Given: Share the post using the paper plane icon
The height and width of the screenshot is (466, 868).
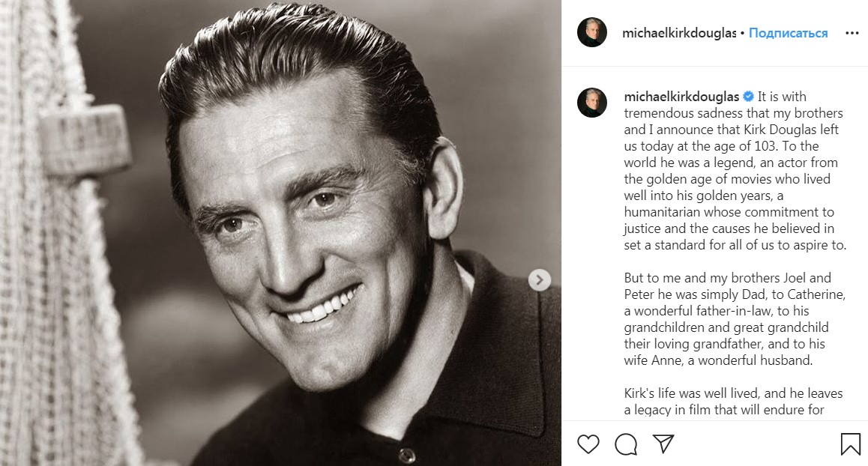Looking at the screenshot, I should (x=663, y=444).
